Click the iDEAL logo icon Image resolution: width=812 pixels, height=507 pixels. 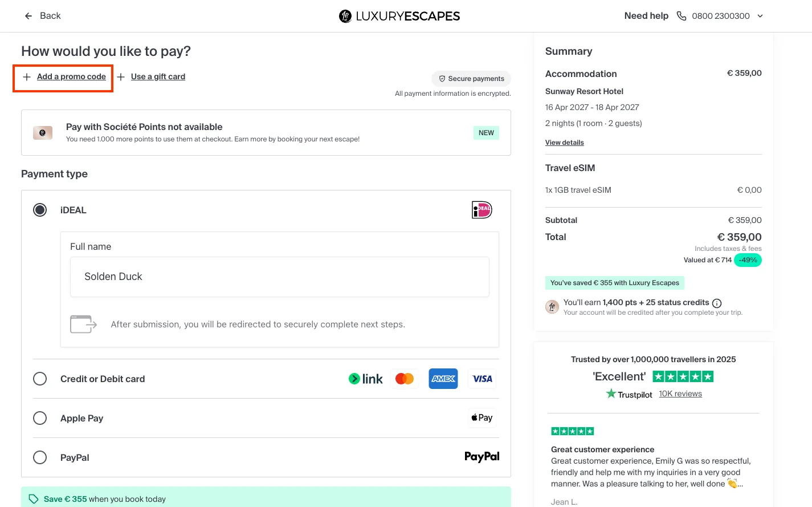point(482,210)
